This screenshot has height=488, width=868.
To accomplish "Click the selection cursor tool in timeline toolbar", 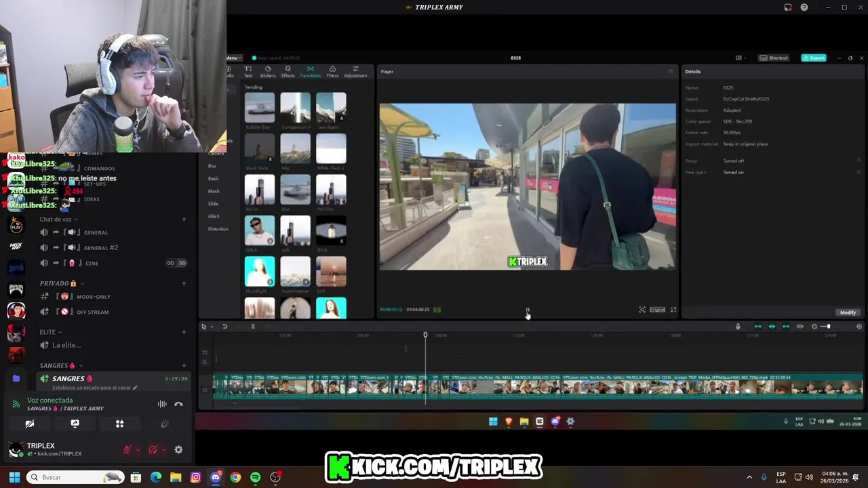I will tap(203, 327).
